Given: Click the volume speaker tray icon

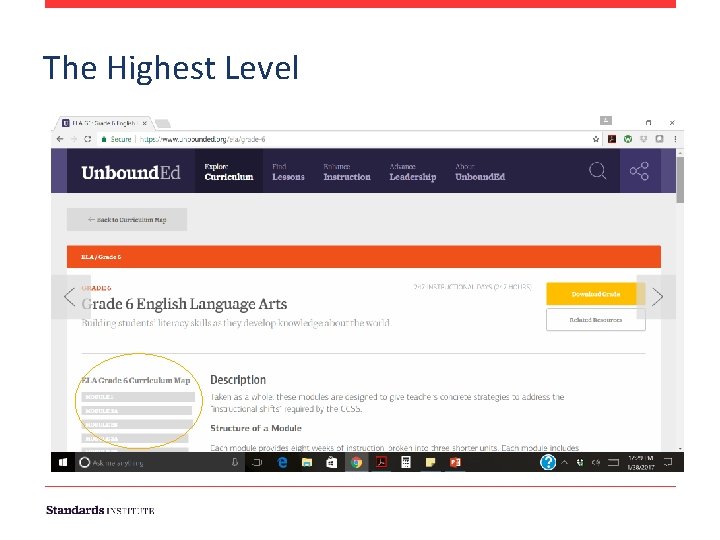Looking at the screenshot, I should (596, 462).
